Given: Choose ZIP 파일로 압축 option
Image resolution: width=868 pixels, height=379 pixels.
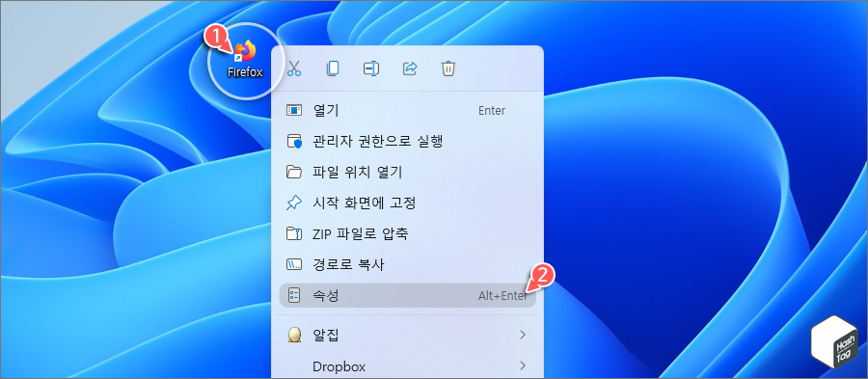Looking at the screenshot, I should pyautogui.click(x=407, y=233).
